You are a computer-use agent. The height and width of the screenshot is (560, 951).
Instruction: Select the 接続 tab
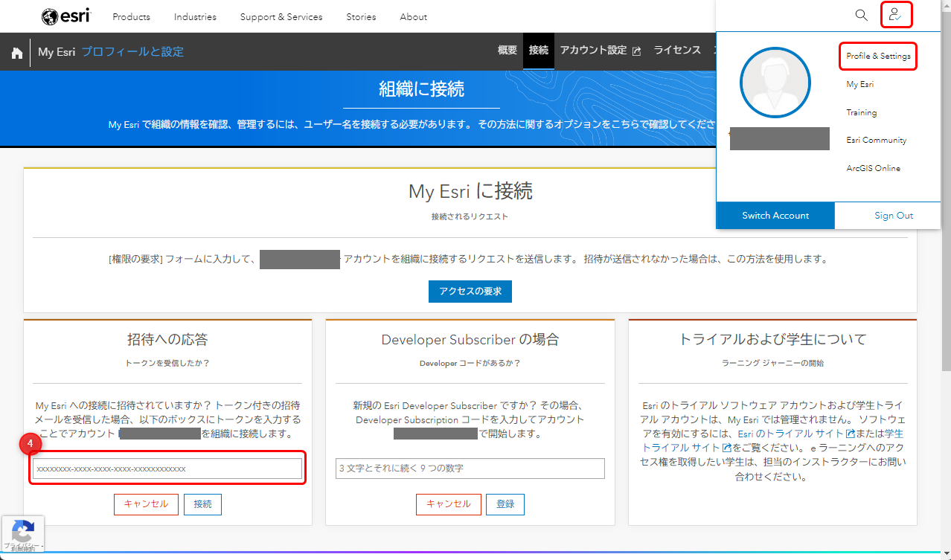coord(539,51)
